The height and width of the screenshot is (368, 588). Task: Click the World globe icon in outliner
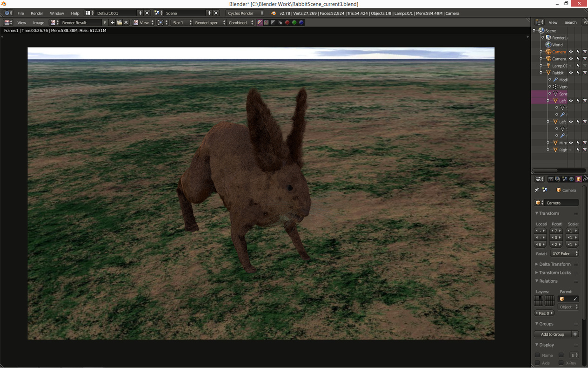coord(548,45)
